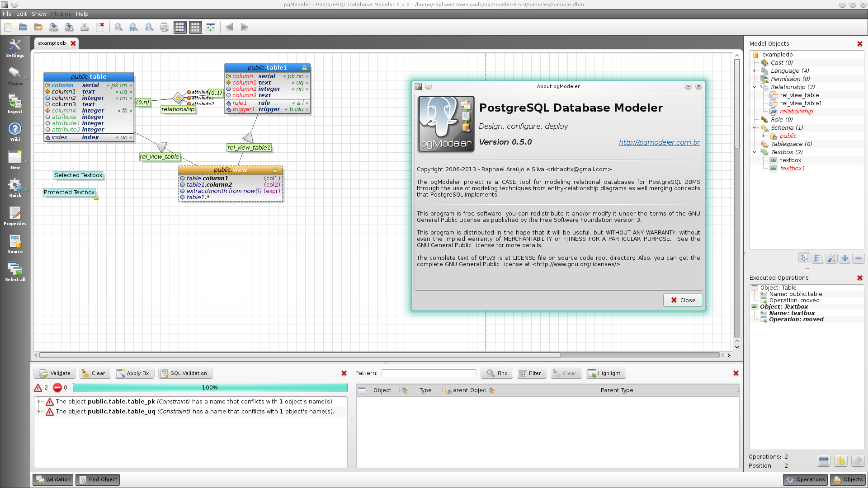Click the canvas horizontal scrollbar

[299, 355]
